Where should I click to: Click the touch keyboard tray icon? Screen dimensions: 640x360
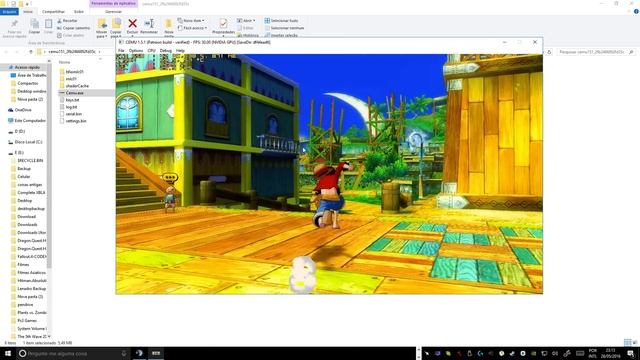pos(580,353)
